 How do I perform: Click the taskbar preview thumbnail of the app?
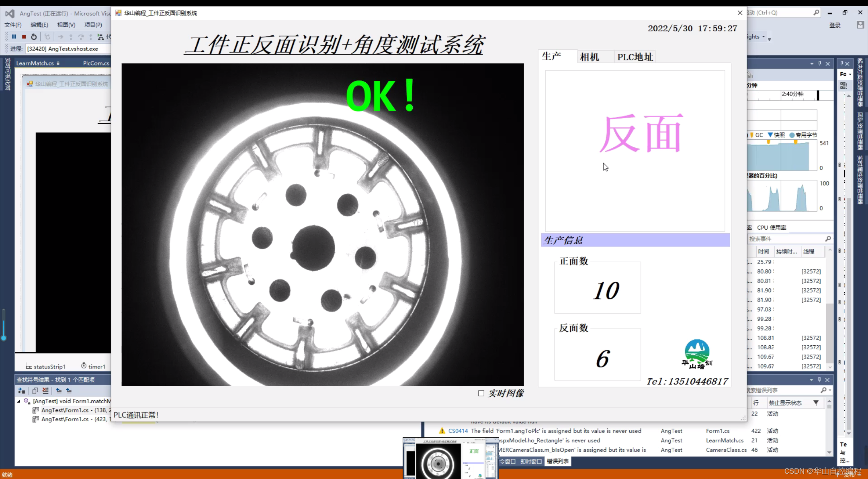coord(450,459)
